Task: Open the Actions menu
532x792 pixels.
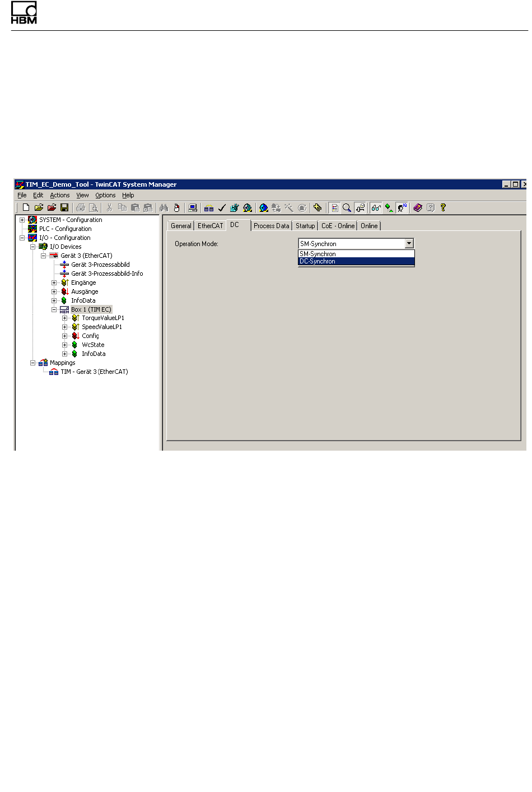Action: point(60,195)
